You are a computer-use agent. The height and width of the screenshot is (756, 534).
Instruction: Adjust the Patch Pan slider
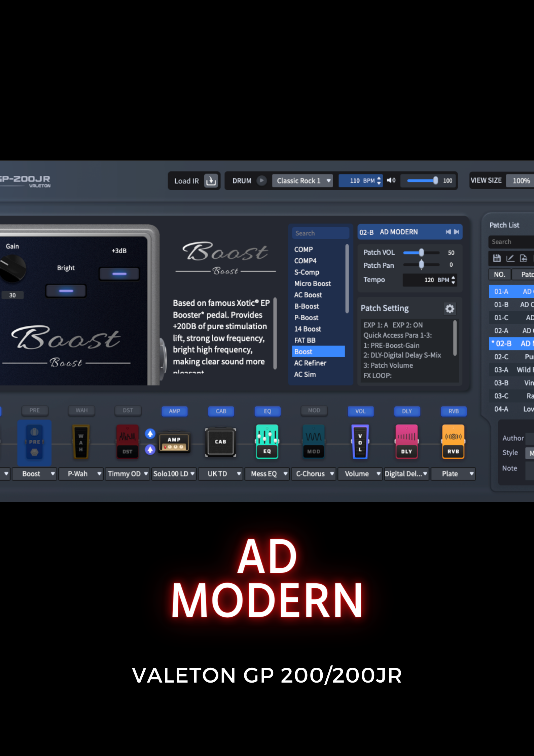pos(421,265)
